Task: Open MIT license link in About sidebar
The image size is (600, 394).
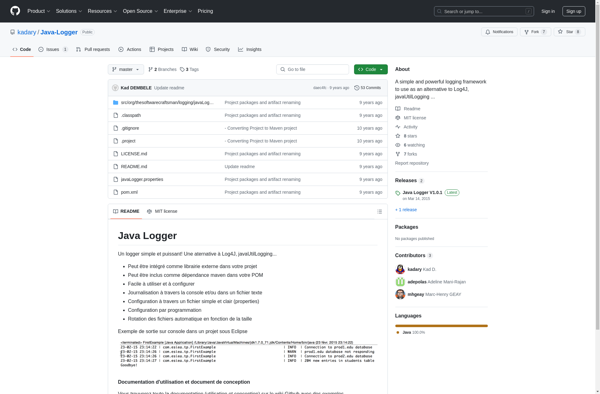Action: (411, 118)
